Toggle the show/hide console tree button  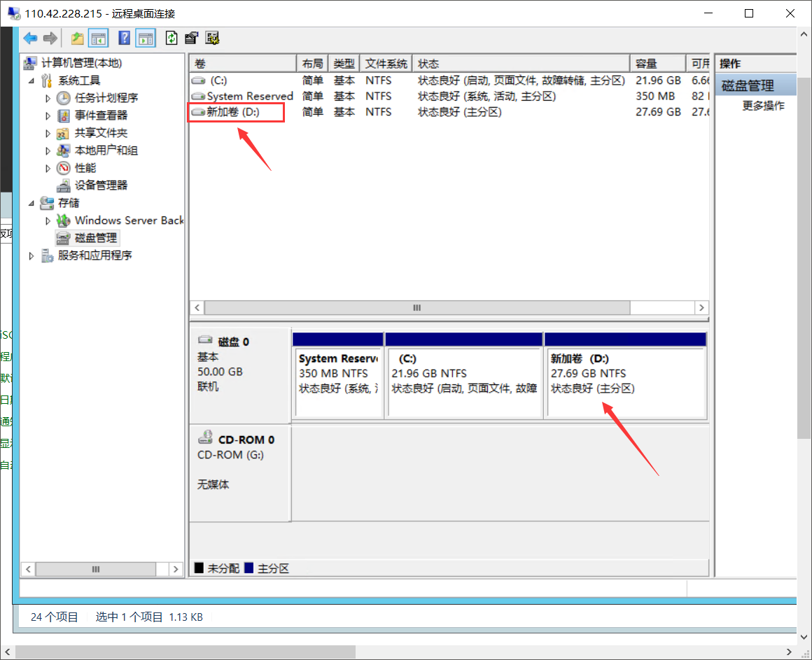98,38
